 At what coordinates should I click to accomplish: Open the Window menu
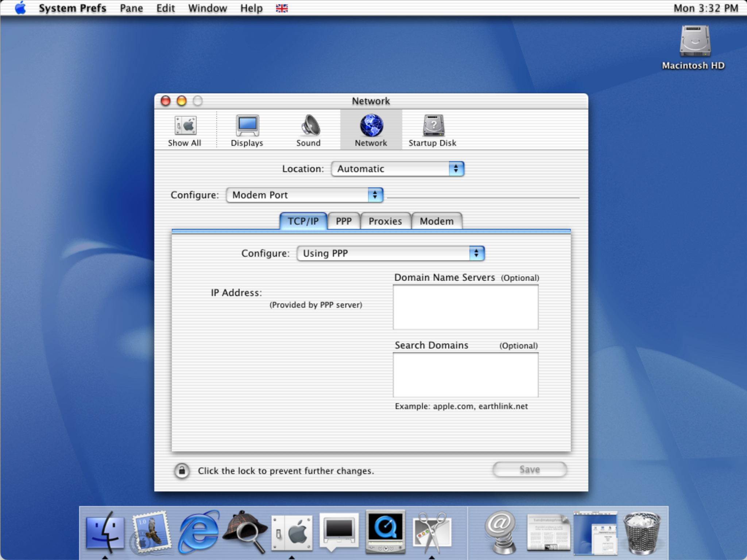208,8
